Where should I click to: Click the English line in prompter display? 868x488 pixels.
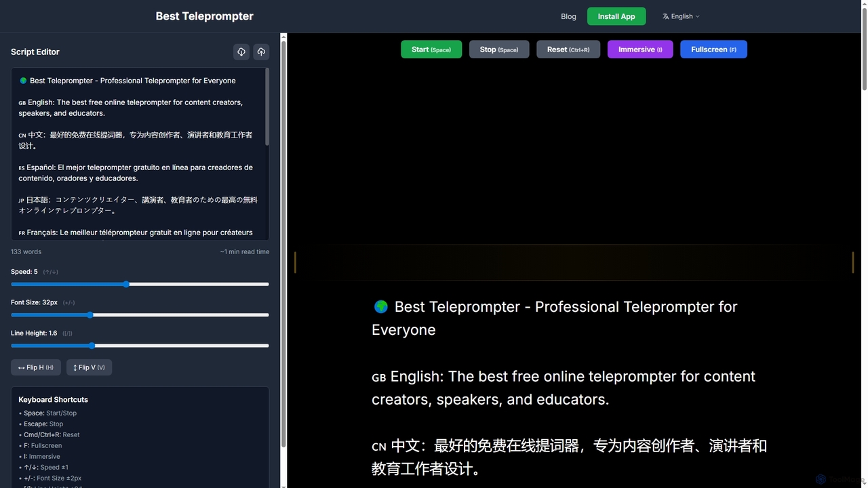pos(564,388)
